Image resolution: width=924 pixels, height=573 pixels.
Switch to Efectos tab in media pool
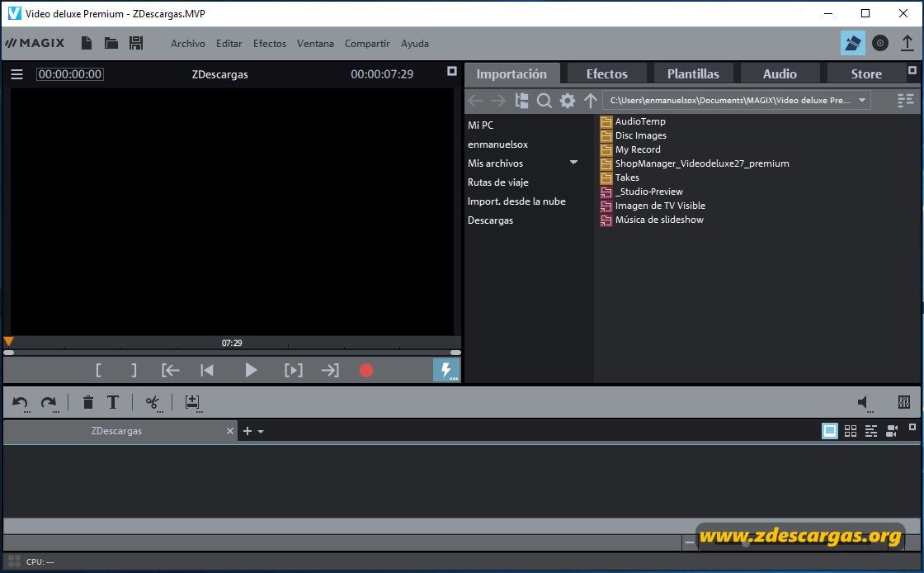[x=607, y=73]
